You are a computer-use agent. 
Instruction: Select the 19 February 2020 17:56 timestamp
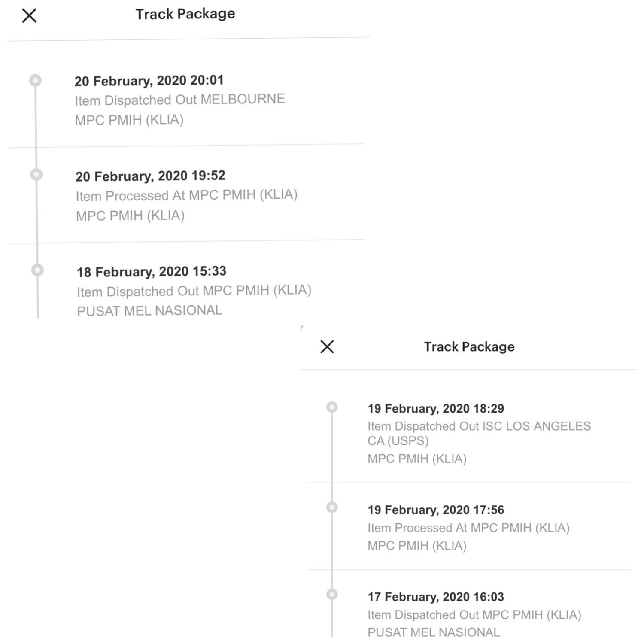pyautogui.click(x=436, y=510)
